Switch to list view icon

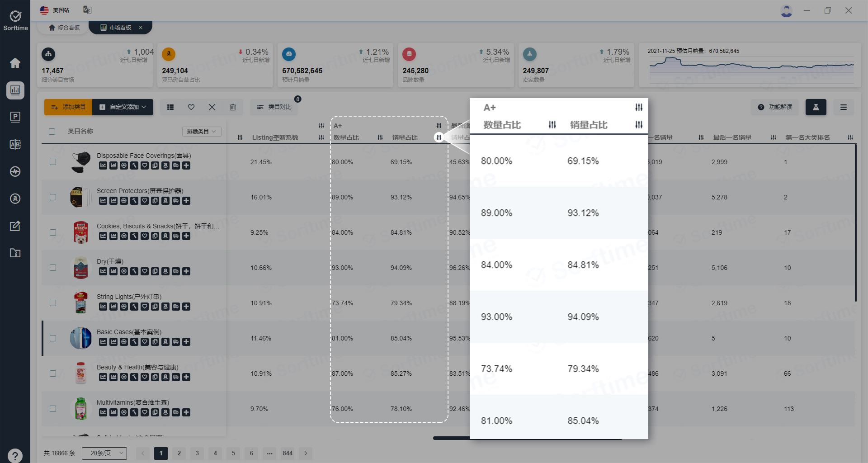pyautogui.click(x=170, y=107)
